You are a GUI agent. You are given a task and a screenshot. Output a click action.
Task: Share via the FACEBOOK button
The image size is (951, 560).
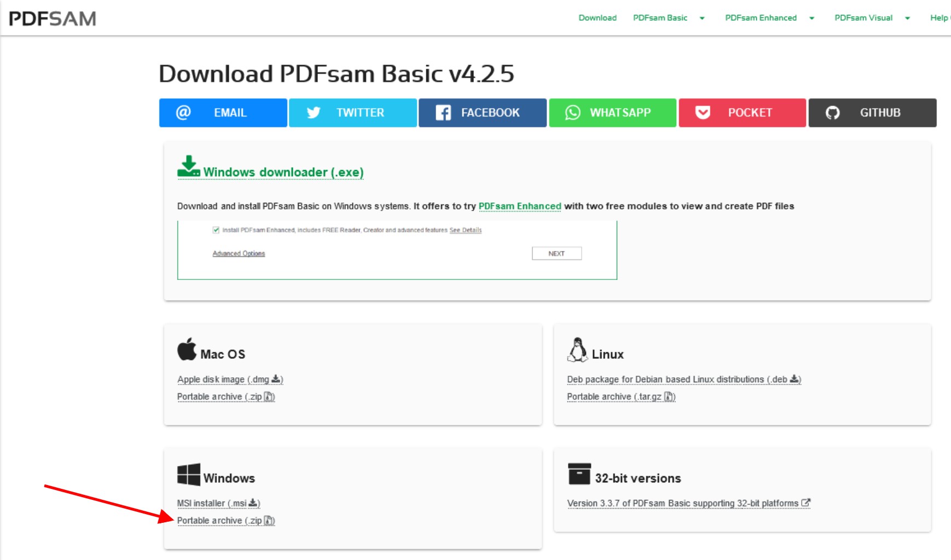click(x=483, y=113)
